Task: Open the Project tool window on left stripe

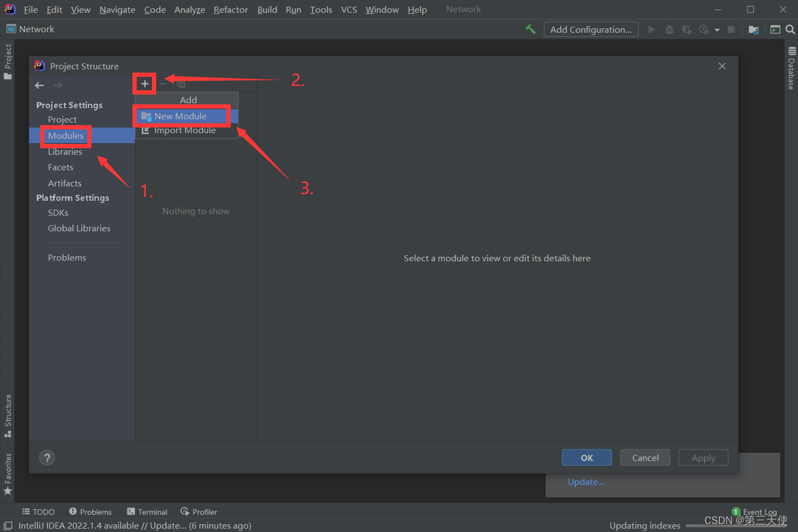Action: (8, 62)
